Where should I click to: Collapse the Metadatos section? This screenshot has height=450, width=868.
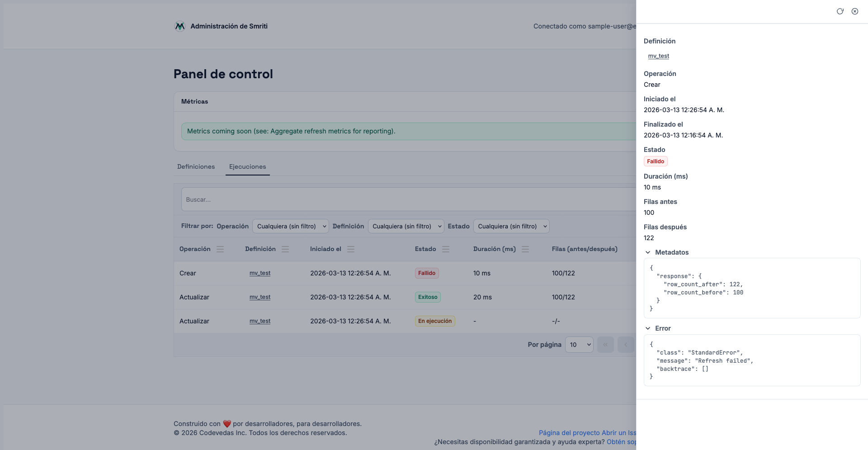pyautogui.click(x=648, y=252)
